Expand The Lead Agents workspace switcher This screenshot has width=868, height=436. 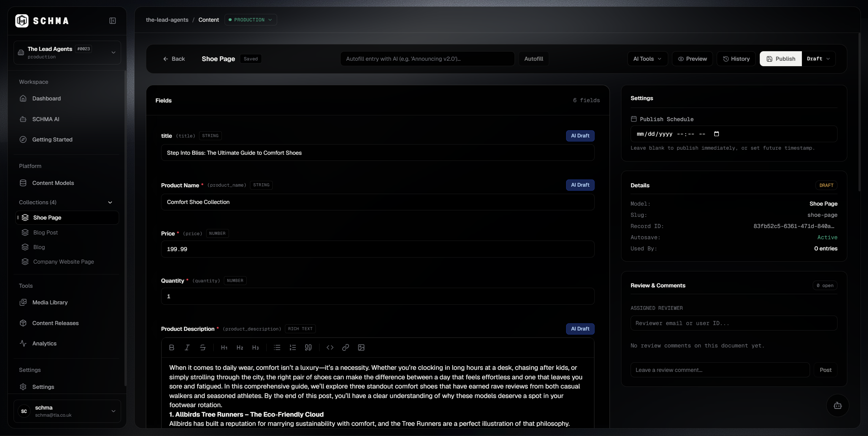(67, 53)
